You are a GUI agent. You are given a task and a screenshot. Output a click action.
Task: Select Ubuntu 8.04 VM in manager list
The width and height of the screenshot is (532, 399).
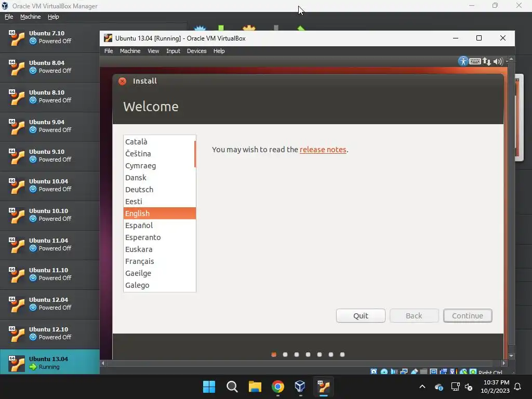click(x=49, y=67)
